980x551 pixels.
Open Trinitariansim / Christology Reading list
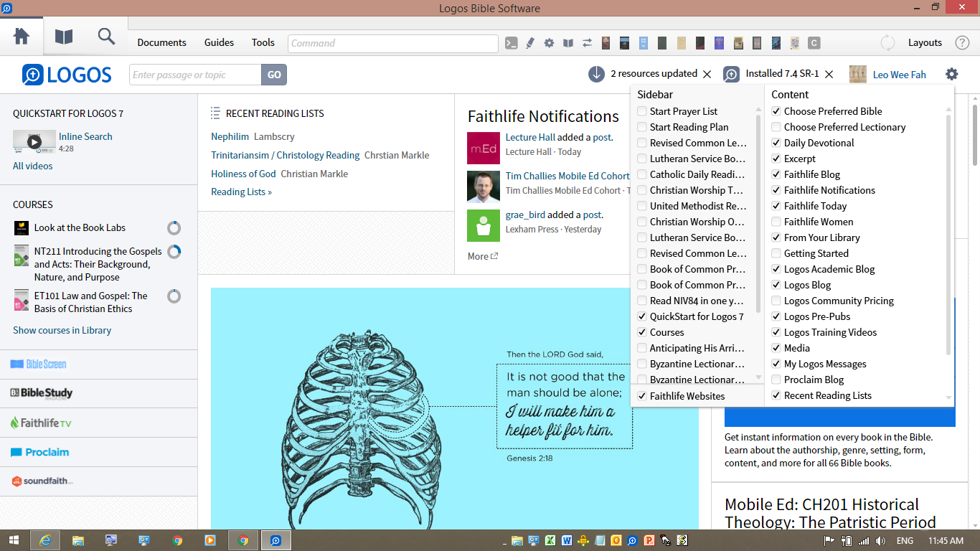pos(286,155)
